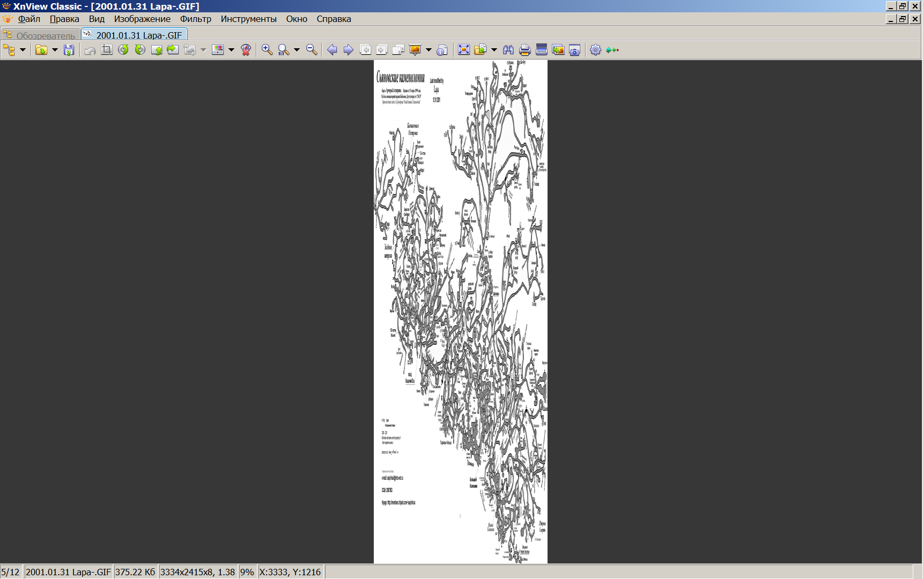Select the crop tool icon

(x=107, y=50)
